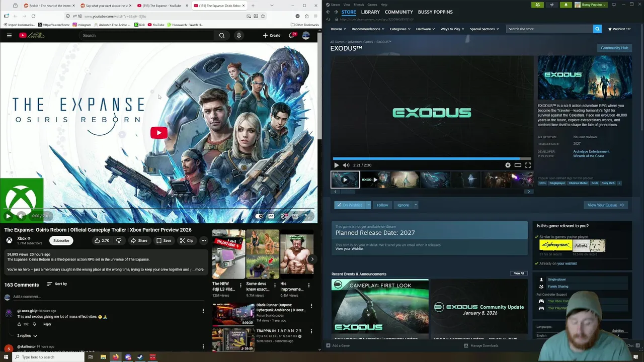Viewport: 644px width, 362px height.
Task: Open options menu for Lucas-gk3jt comment
Action: (x=203, y=311)
